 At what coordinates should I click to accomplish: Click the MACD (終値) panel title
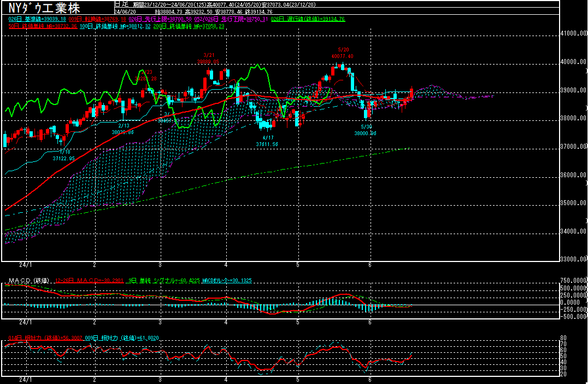click(x=29, y=281)
